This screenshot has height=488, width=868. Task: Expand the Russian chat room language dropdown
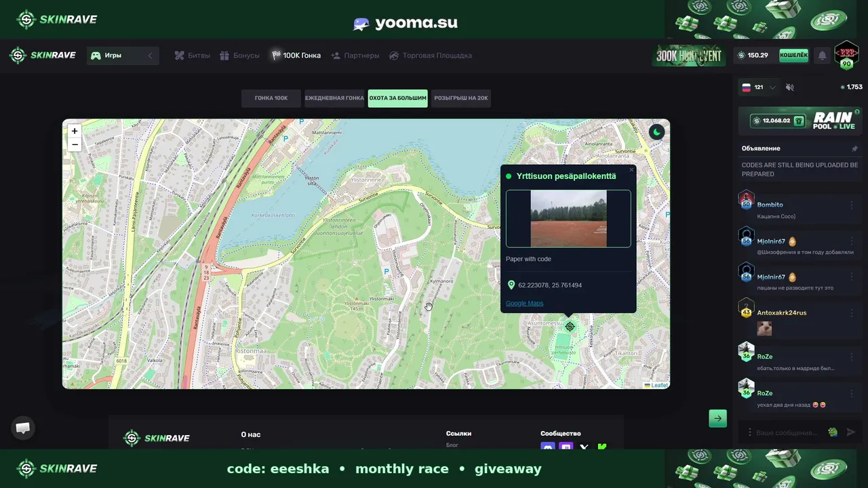759,87
